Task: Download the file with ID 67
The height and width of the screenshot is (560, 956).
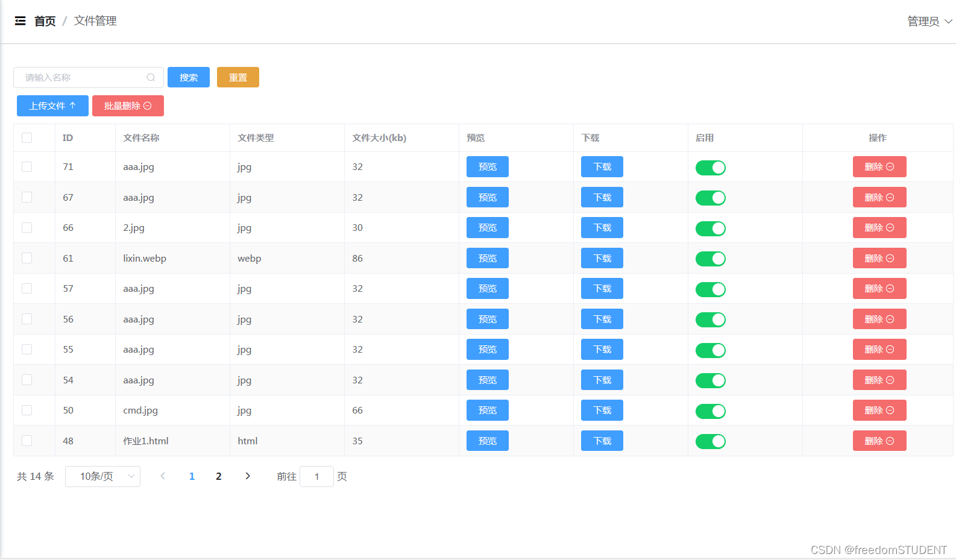Action: (602, 197)
